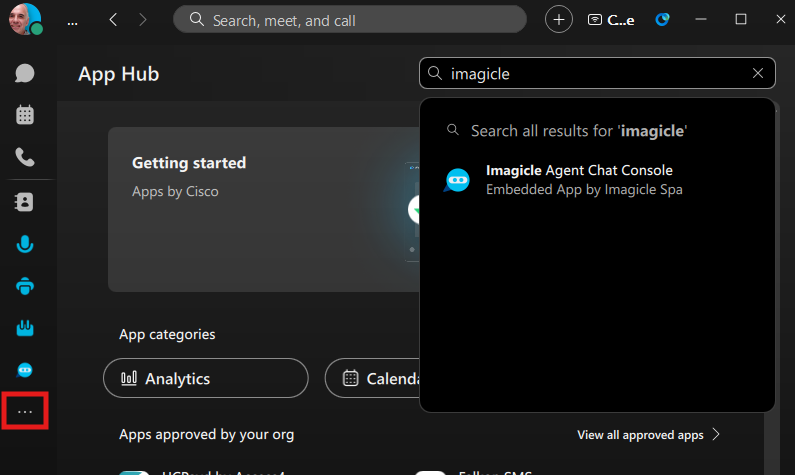Go back with the left arrow

(x=113, y=19)
